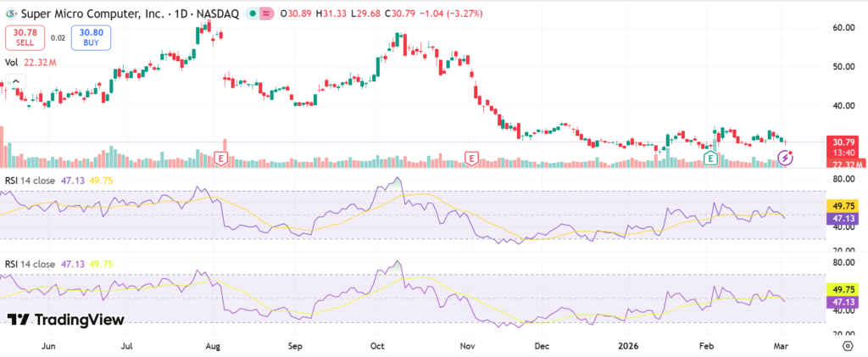Click the 22.32 M volume value in legend
The width and height of the screenshot is (868, 357).
click(39, 63)
